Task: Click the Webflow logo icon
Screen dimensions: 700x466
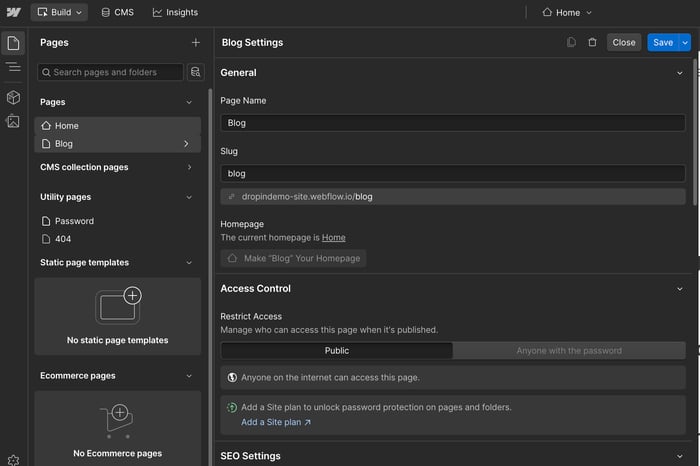Action: [x=13, y=12]
